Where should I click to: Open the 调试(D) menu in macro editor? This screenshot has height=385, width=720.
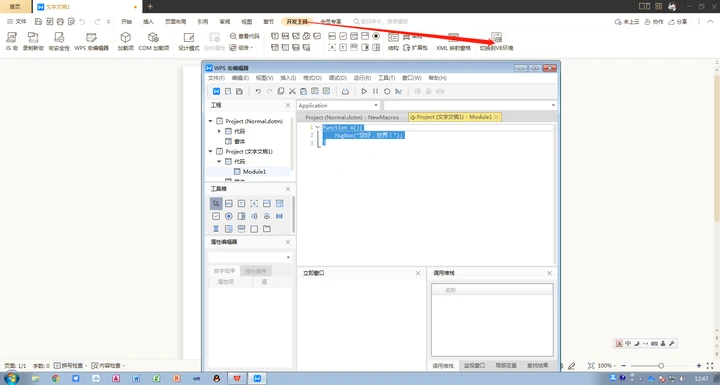click(x=338, y=78)
